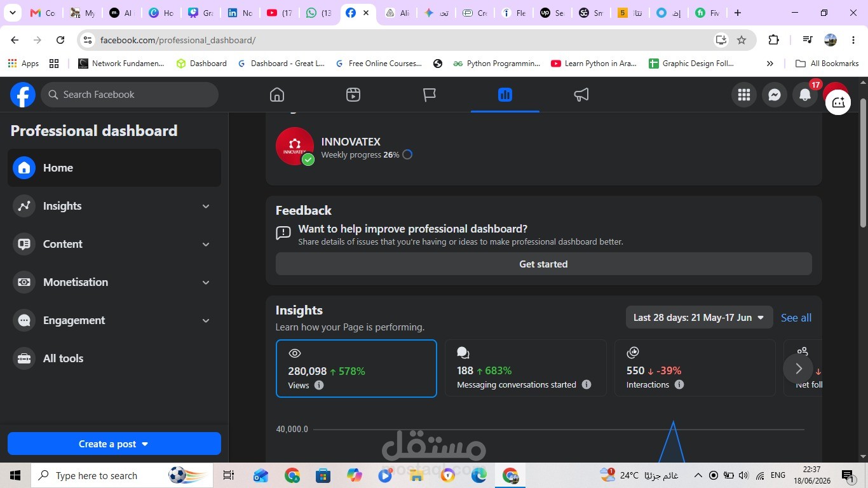Close the active Facebook tab
This screenshot has width=868, height=488.
tap(366, 13)
